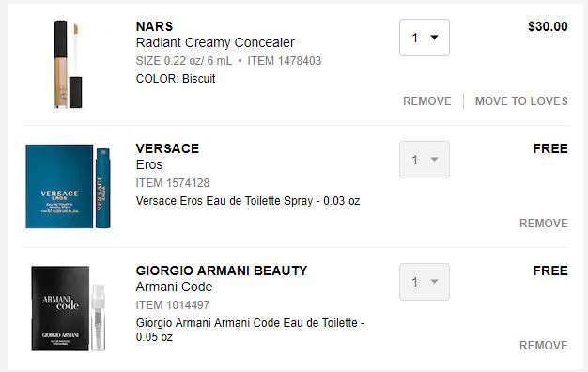The width and height of the screenshot is (588, 372).
Task: Click the NARS brand name link
Action: click(154, 26)
